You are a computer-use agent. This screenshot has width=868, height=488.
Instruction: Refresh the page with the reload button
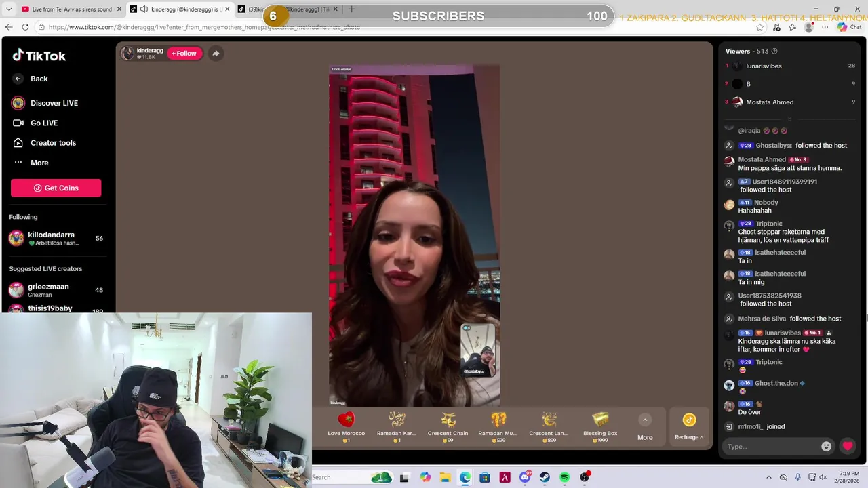click(x=25, y=27)
